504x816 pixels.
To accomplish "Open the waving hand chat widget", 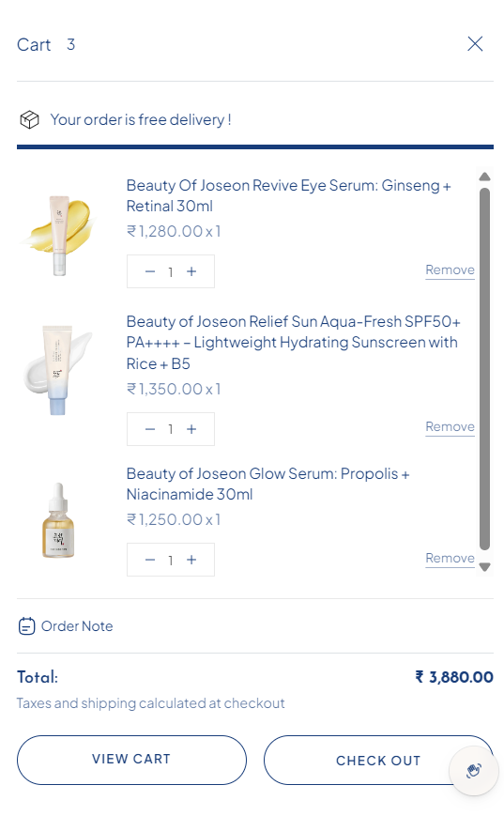I will tap(474, 771).
